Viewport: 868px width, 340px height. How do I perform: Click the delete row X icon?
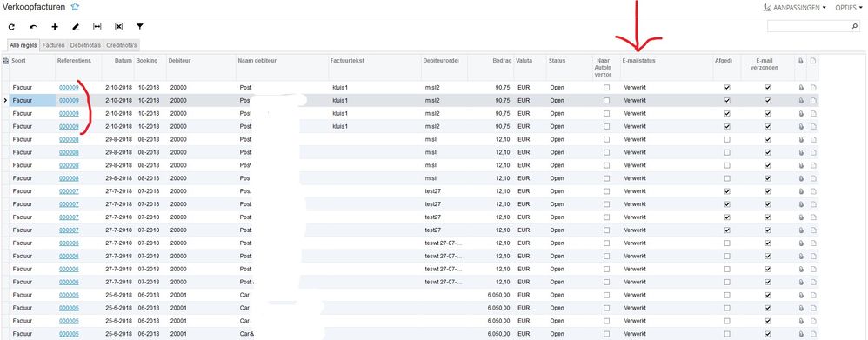click(118, 27)
